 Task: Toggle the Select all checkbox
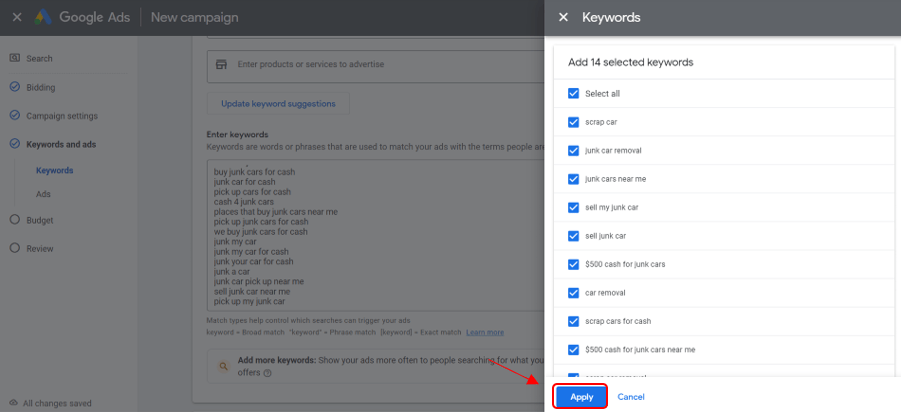pyautogui.click(x=573, y=93)
